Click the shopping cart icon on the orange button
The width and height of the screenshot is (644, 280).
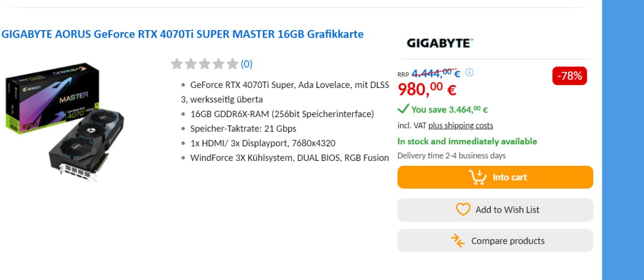477,177
